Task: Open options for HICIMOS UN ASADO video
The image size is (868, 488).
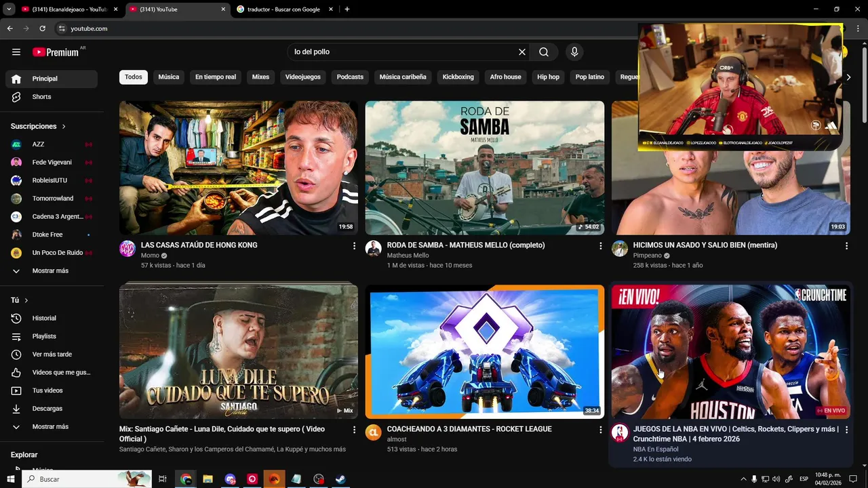Action: click(x=846, y=246)
